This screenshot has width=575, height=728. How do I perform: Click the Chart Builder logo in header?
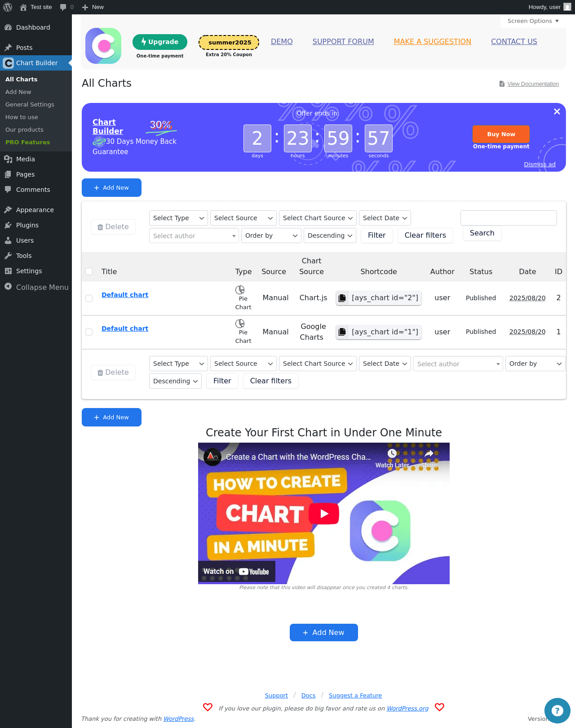[x=103, y=46]
